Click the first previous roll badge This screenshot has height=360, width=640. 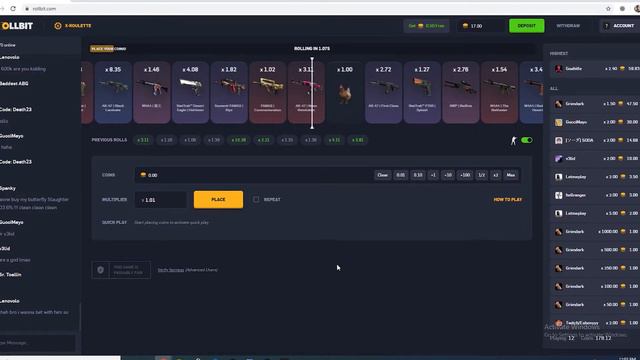(x=143, y=140)
